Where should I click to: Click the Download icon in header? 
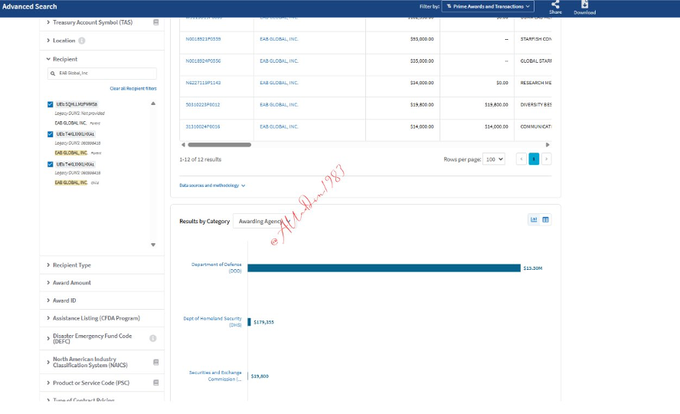(x=584, y=5)
